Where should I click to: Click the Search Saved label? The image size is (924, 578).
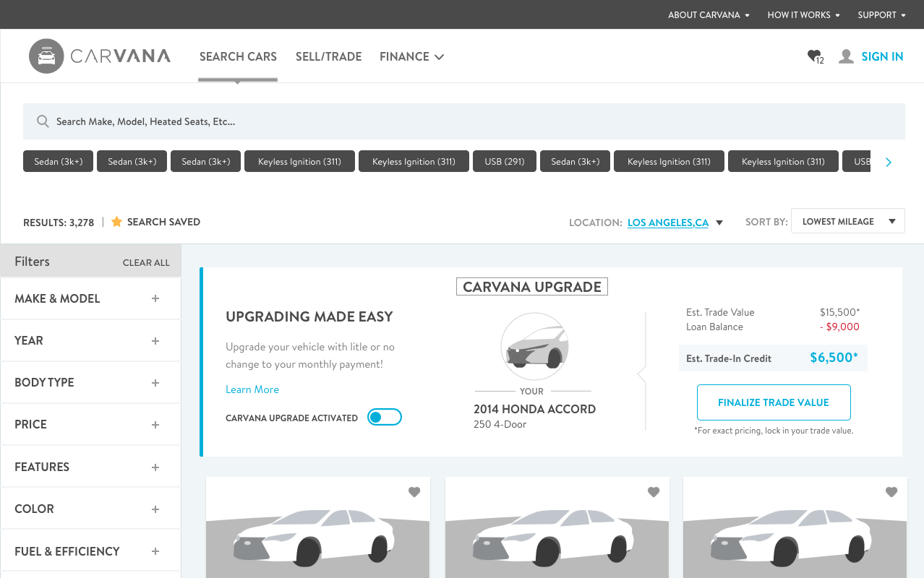click(x=163, y=222)
